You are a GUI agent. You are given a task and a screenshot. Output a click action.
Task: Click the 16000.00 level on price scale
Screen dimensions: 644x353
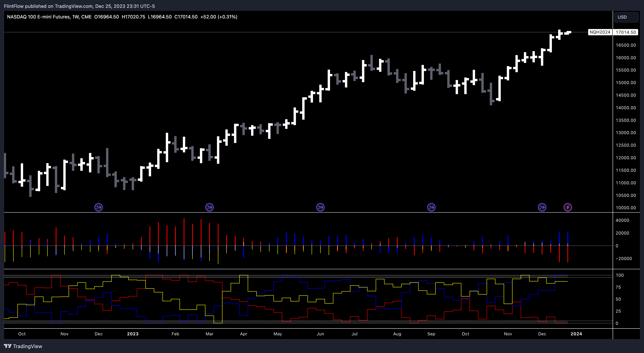click(626, 57)
